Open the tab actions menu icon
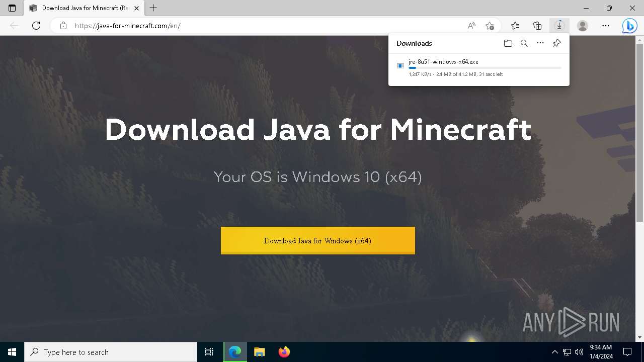 [x=12, y=8]
